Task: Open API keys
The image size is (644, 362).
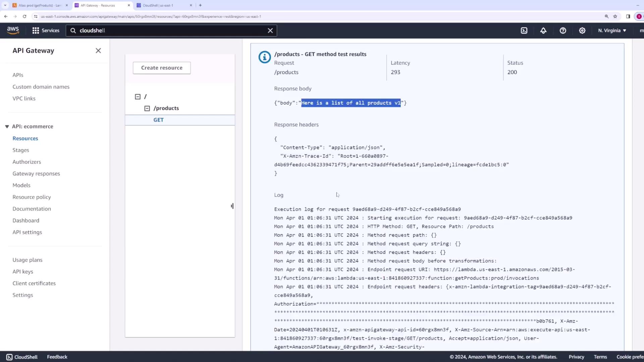Action: pyautogui.click(x=23, y=272)
